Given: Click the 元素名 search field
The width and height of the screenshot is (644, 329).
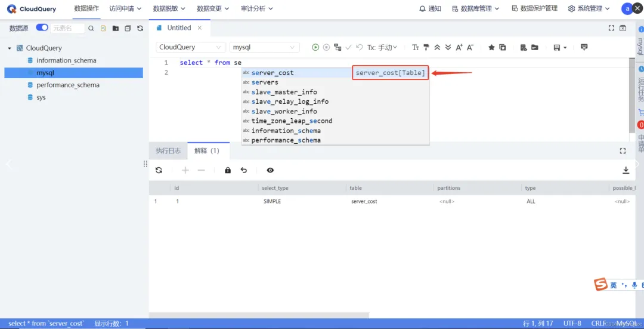Looking at the screenshot, I should (x=67, y=28).
